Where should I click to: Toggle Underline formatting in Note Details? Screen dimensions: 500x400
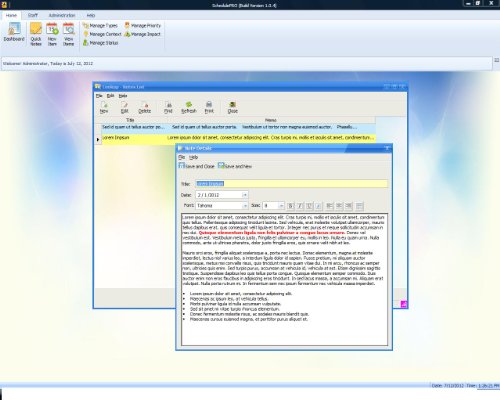[x=309, y=206]
